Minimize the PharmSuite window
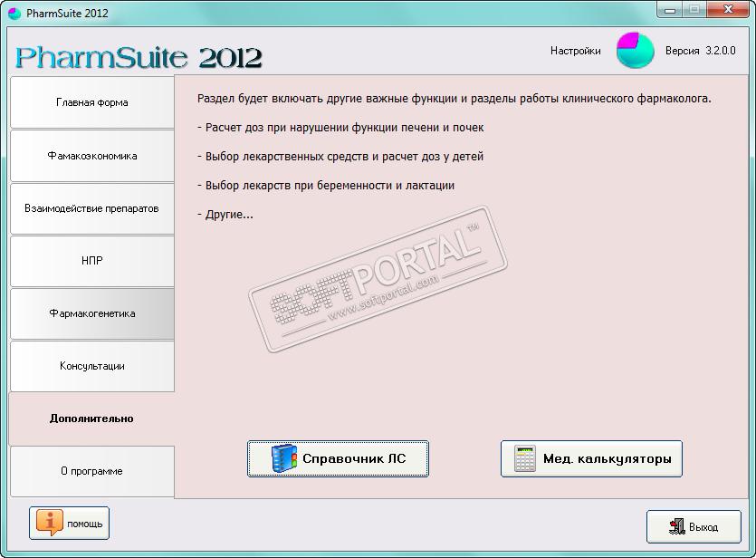 [x=670, y=10]
